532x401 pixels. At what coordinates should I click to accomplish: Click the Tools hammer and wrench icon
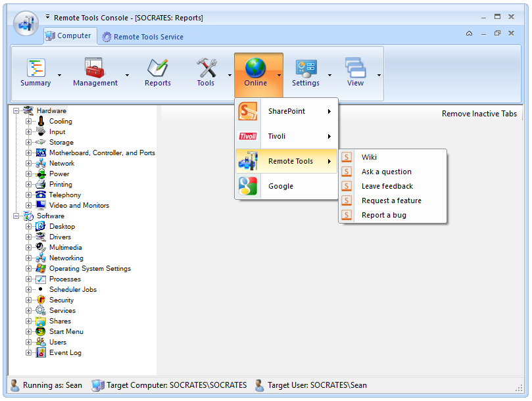[x=206, y=68]
